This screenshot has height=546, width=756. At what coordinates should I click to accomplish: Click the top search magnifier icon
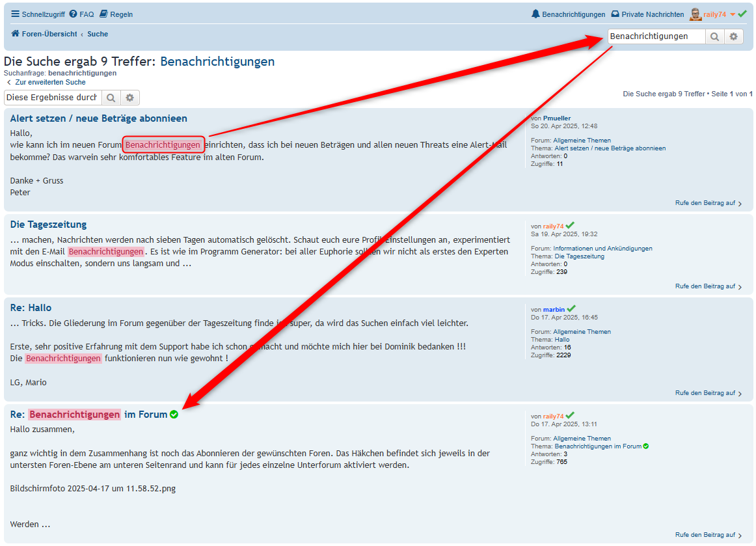pos(714,36)
